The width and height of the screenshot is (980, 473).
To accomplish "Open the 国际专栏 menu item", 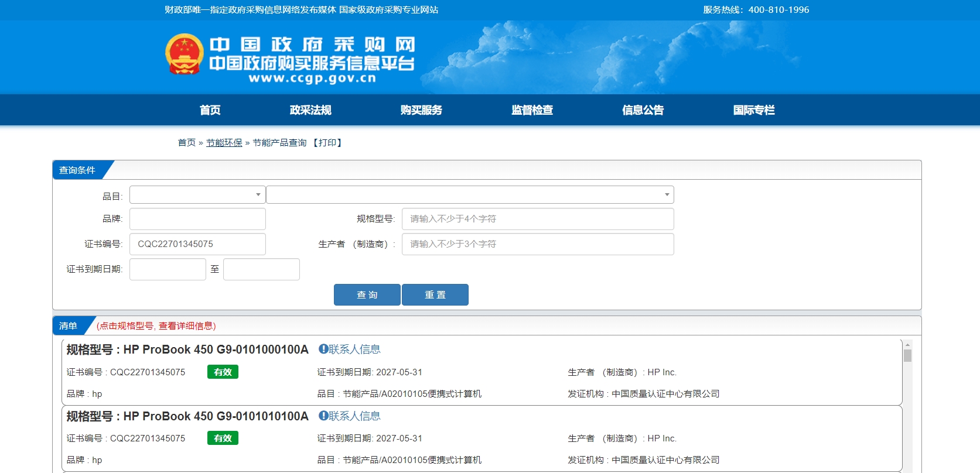I will [753, 110].
